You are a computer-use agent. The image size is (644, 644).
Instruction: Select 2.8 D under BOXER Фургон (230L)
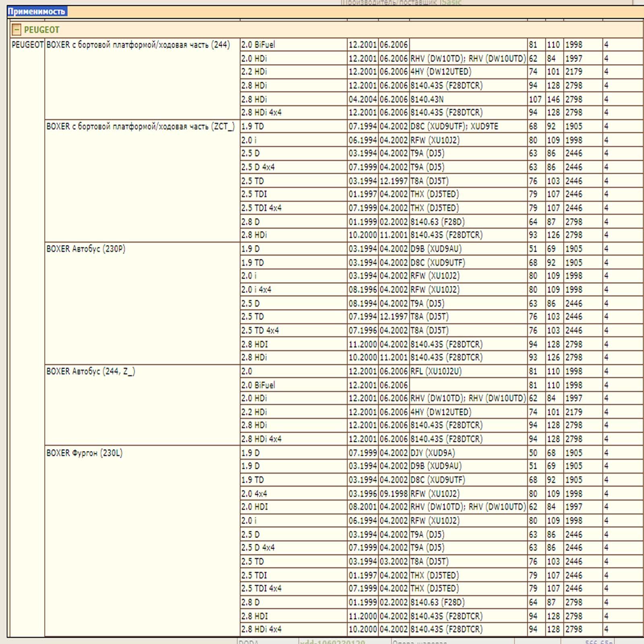293,602
